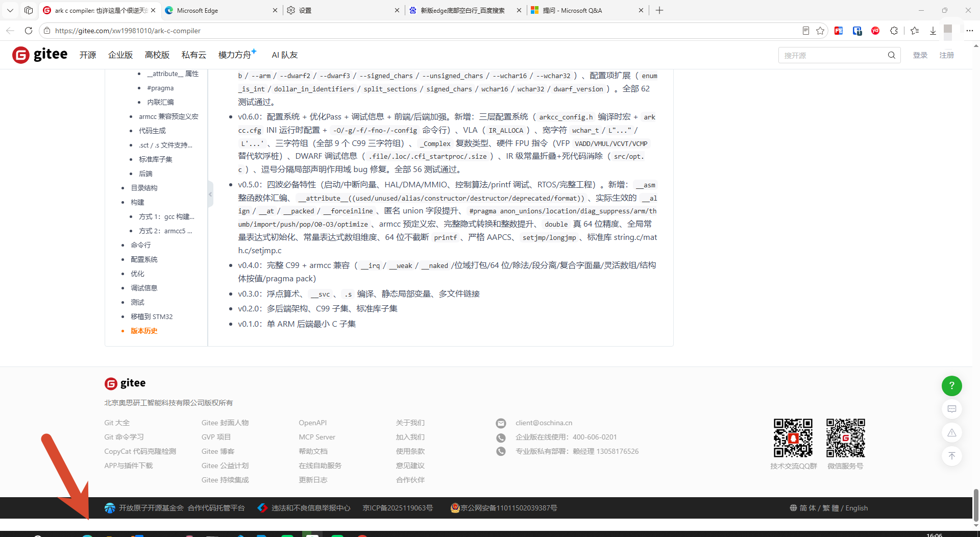Click the warning triangle report icon
This screenshot has width=980, height=537.
tap(951, 432)
